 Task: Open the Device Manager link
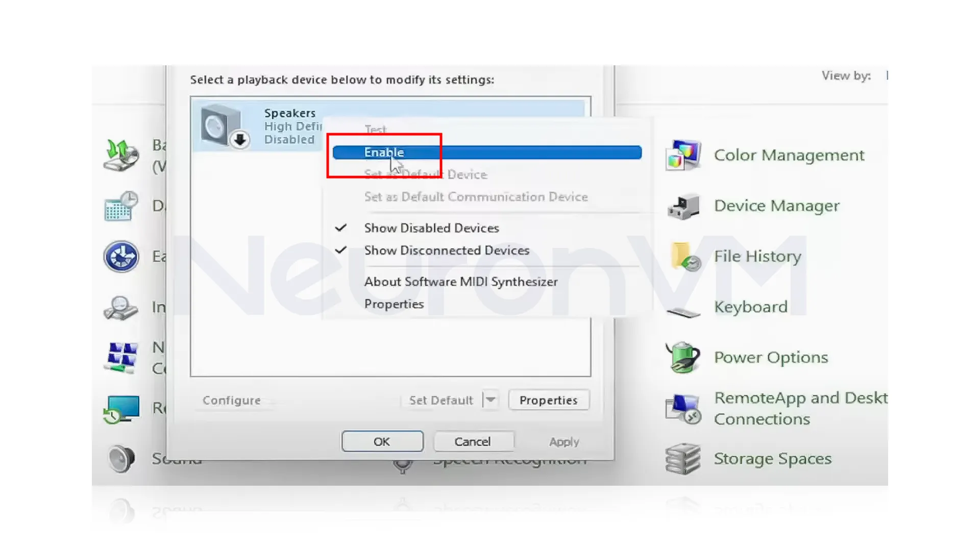776,206
